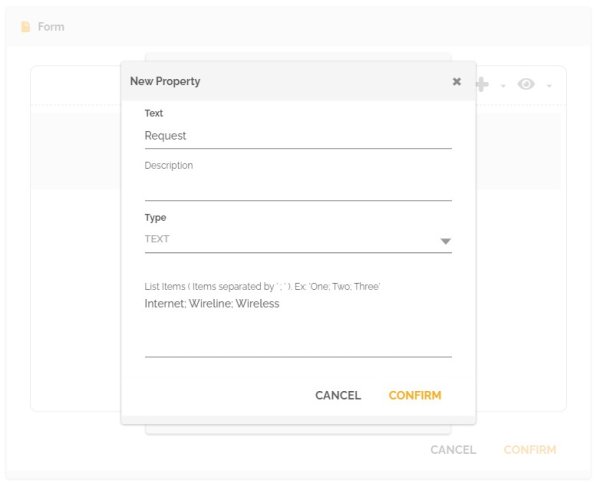The image size is (600, 483).
Task: Expand the Type dropdown arrow
Action: point(445,241)
